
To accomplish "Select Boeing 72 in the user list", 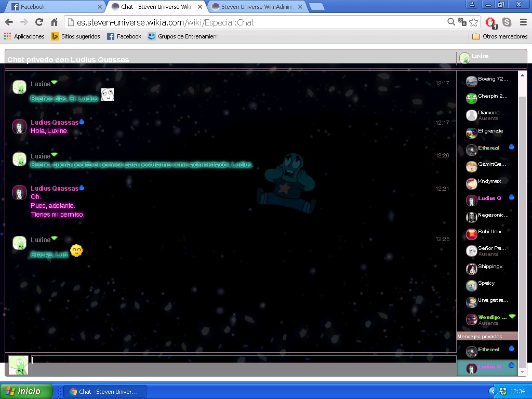I will (x=492, y=79).
